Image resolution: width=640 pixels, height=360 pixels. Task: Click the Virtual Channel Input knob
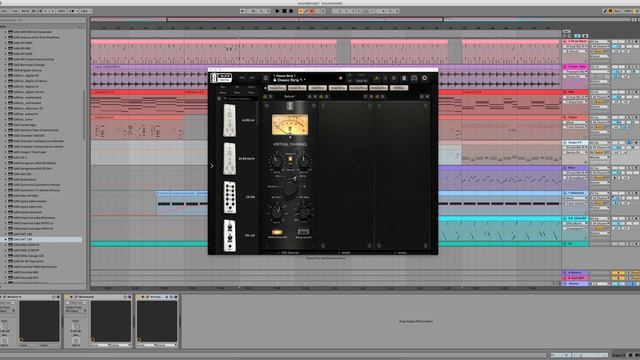(x=276, y=161)
